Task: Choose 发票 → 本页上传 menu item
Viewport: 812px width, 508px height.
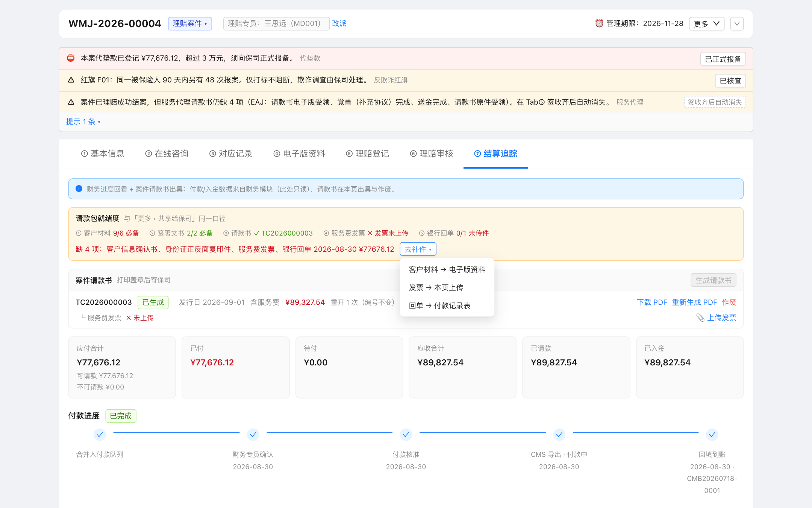Action: coord(447,287)
